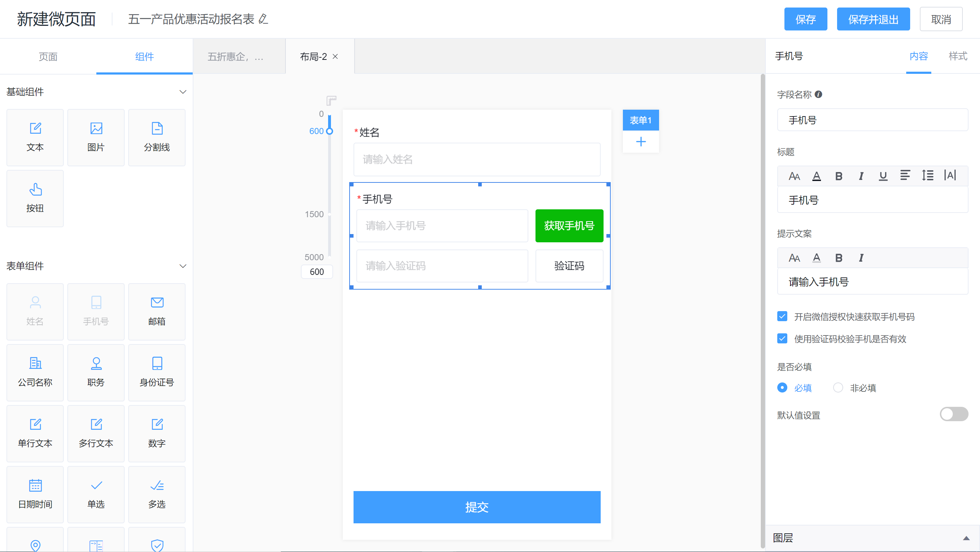The image size is (980, 552).
Task: Toggle underline on the title
Action: click(x=883, y=176)
